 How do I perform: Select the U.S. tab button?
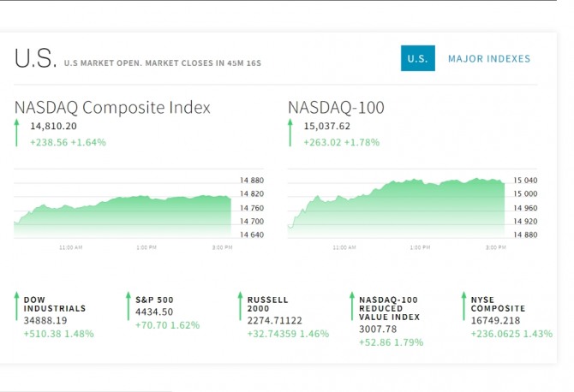418,58
